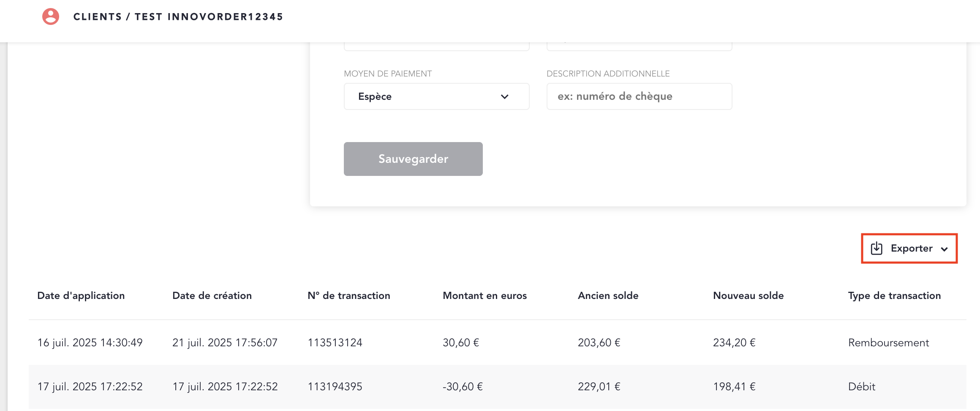
Task: Click the Type de transaction column header
Action: pos(894,296)
